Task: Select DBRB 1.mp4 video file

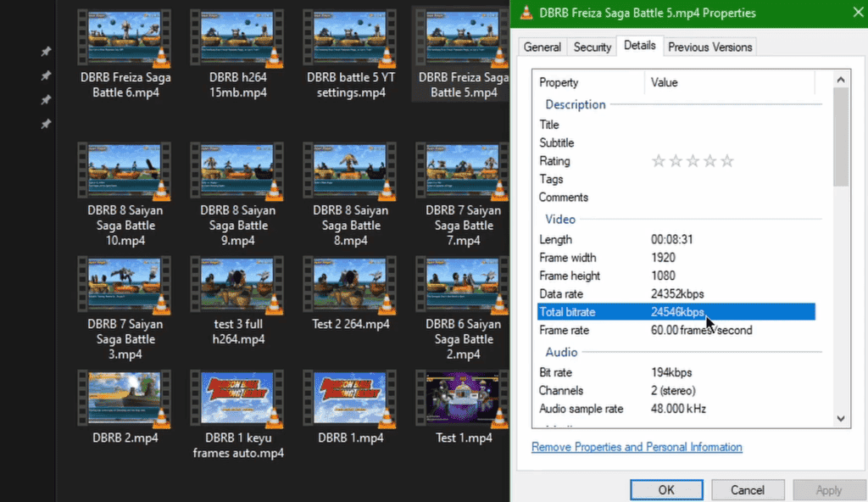Action: pos(351,408)
